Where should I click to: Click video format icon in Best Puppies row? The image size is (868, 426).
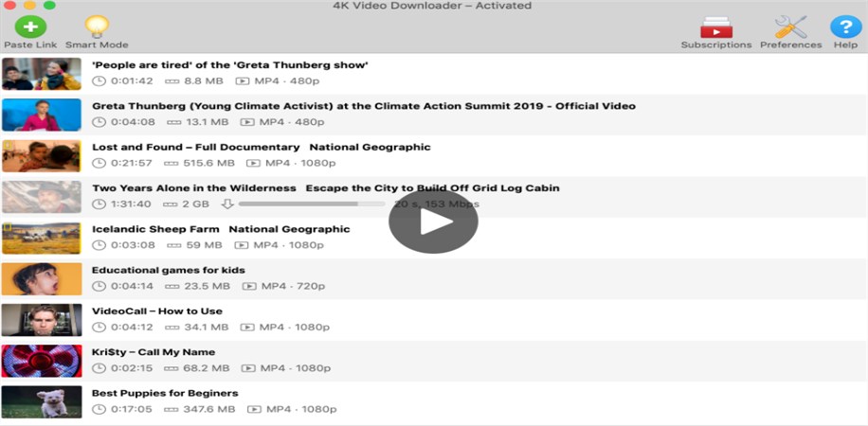coord(254,409)
